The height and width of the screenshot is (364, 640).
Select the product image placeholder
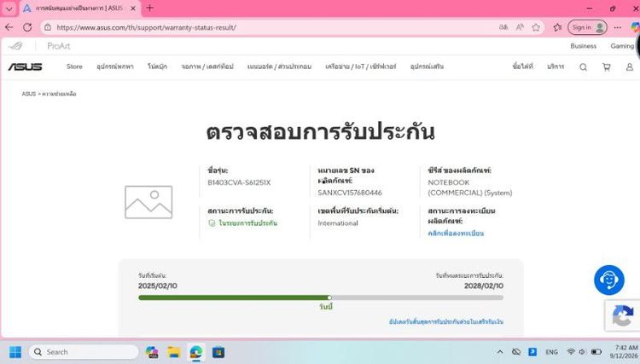[148, 202]
